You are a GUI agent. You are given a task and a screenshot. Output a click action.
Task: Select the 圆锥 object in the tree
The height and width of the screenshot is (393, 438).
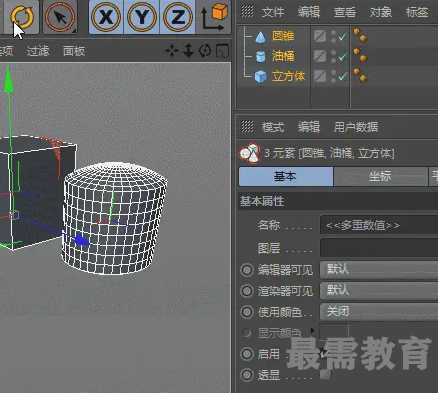tap(283, 36)
